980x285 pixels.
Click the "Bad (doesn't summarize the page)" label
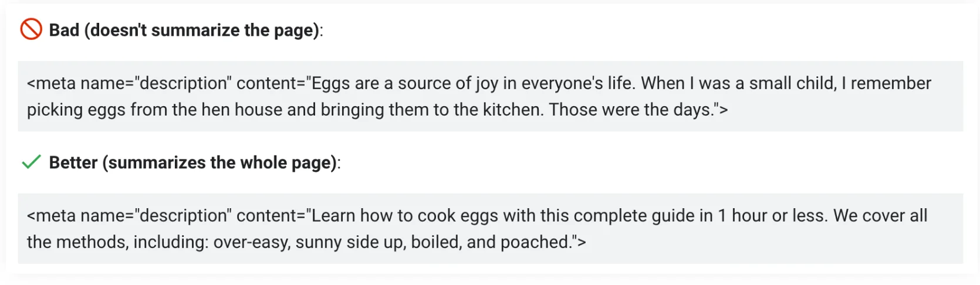coord(185,30)
